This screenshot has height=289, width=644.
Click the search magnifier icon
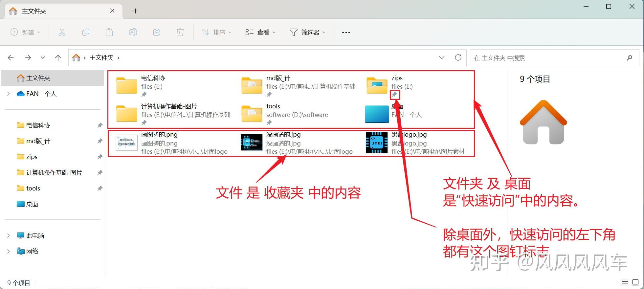click(630, 58)
